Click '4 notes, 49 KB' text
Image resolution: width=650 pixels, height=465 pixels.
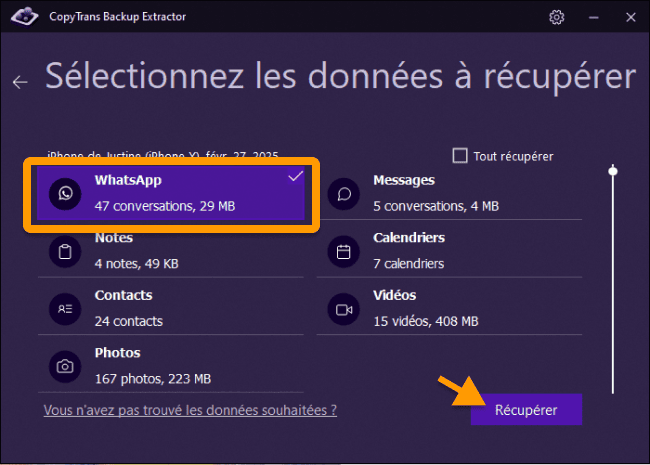pyautogui.click(x=136, y=264)
